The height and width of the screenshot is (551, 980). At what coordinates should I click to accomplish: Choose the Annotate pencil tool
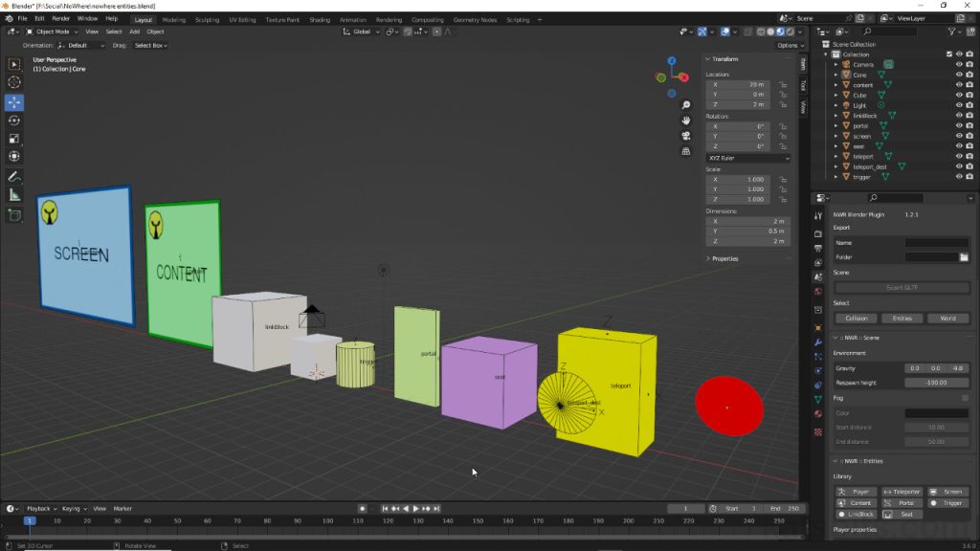14,177
